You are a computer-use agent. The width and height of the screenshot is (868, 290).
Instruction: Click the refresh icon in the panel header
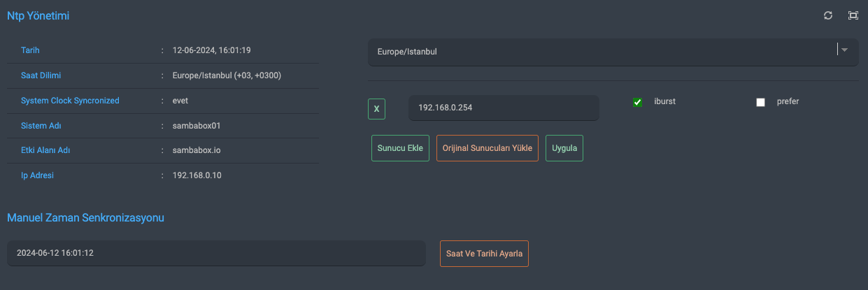[828, 15]
